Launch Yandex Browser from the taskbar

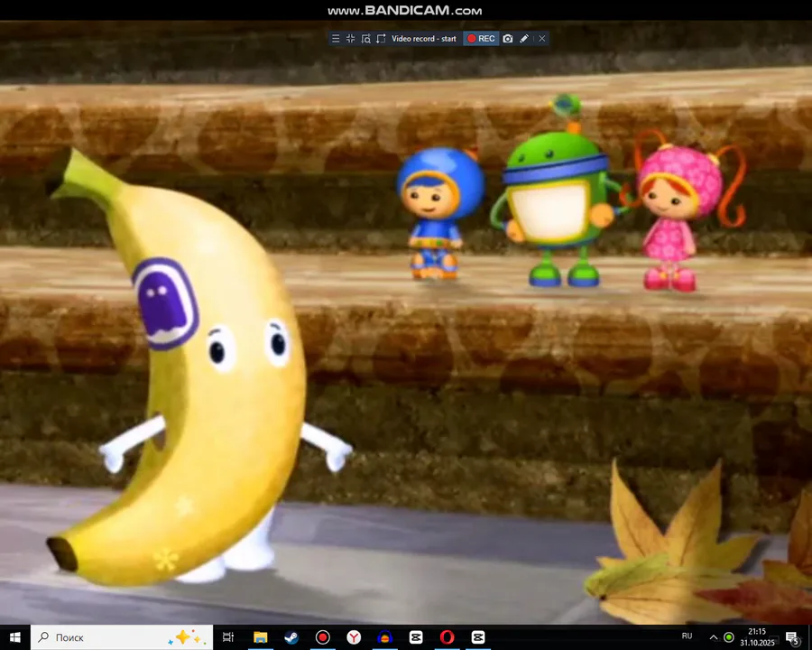(354, 637)
